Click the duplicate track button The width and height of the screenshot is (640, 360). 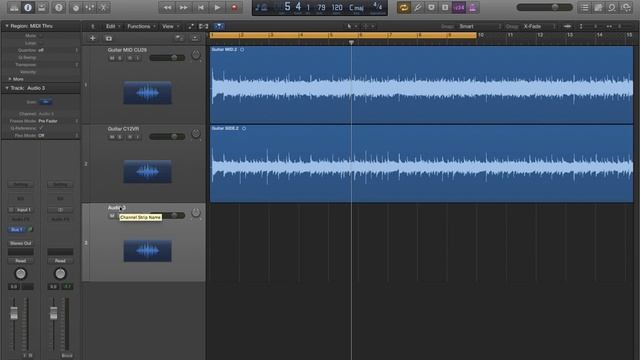pyautogui.click(x=109, y=38)
